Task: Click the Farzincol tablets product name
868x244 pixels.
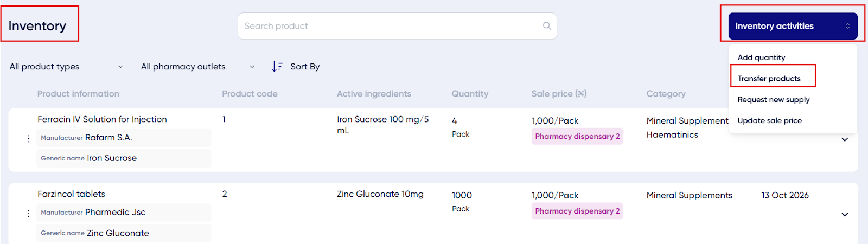Action: click(71, 194)
